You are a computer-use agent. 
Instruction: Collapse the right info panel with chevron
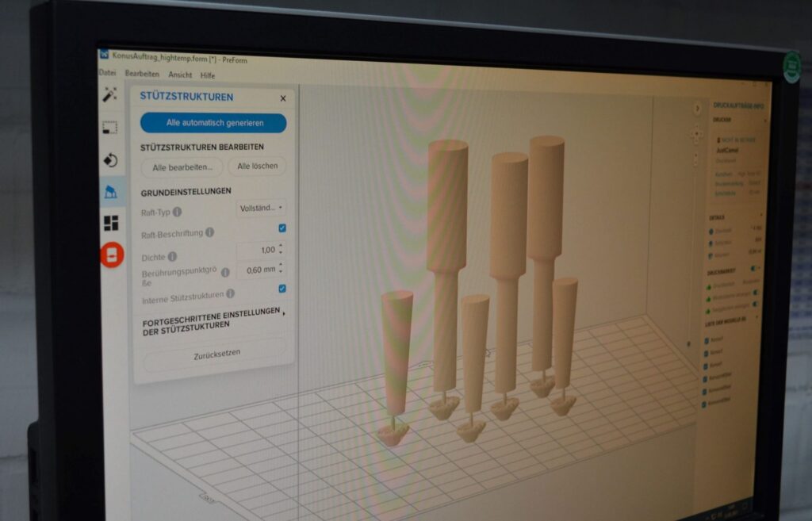(697, 109)
